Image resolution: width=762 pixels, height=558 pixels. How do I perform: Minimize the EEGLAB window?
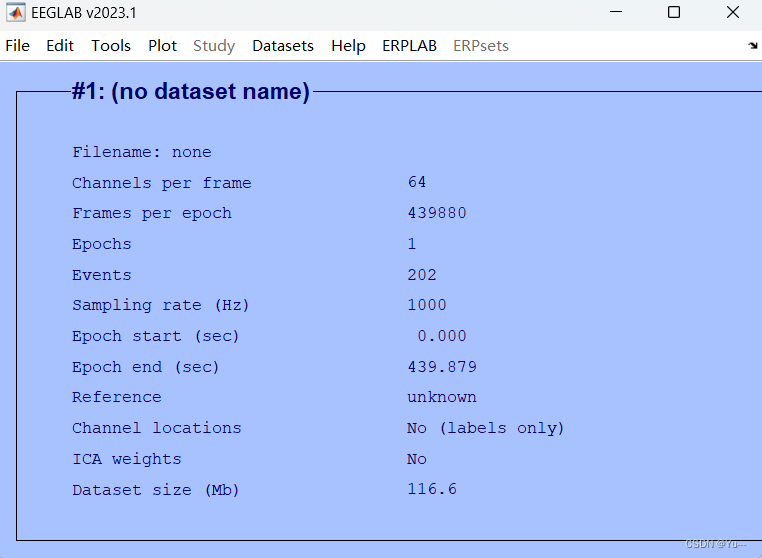click(616, 12)
